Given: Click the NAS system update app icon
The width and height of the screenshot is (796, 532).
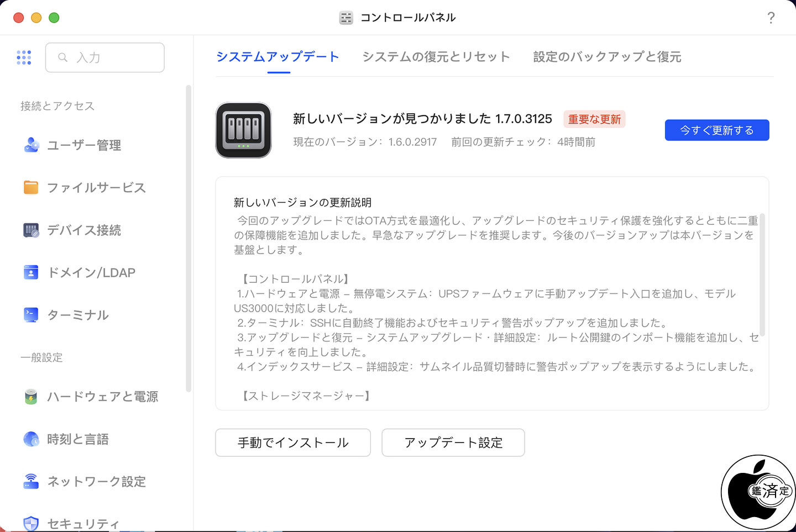Looking at the screenshot, I should click(244, 130).
